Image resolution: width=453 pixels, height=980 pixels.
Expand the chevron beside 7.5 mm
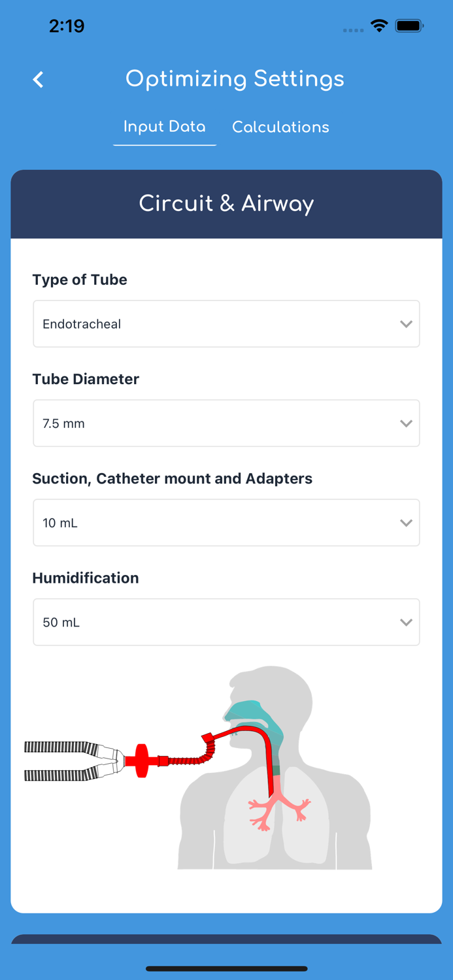tap(406, 423)
